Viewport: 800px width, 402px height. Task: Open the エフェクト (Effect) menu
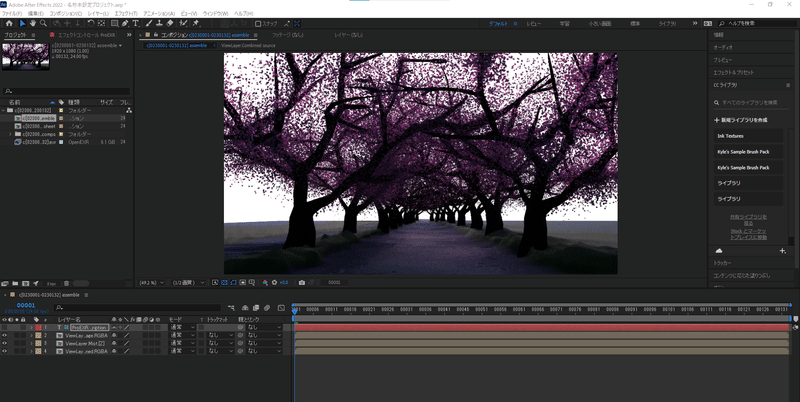pos(125,13)
